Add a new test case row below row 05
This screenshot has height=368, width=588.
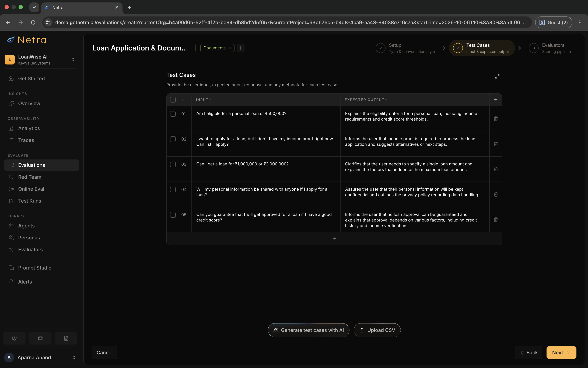pyautogui.click(x=334, y=239)
